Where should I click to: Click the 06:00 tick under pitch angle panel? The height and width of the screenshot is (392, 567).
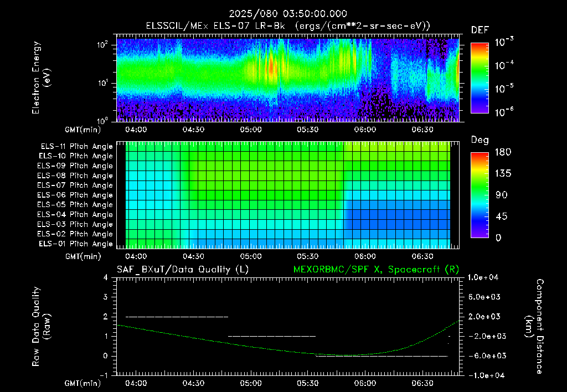365,256
